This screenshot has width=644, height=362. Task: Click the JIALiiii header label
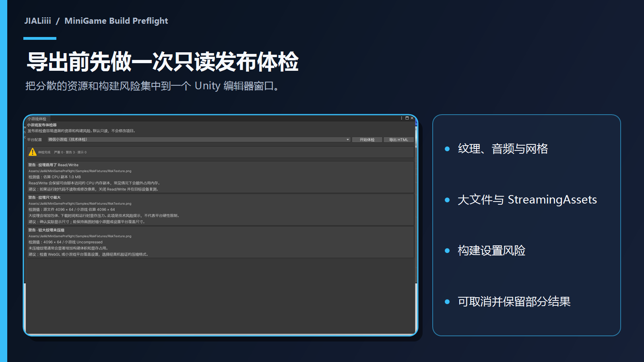tap(38, 21)
